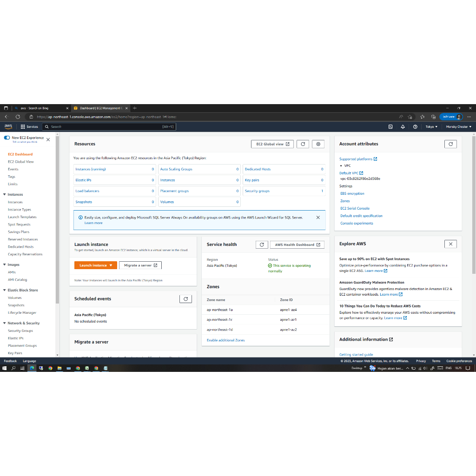Image resolution: width=476 pixels, height=476 pixels.
Task: Toggle the New EC2 Experience switch
Action: 7,138
